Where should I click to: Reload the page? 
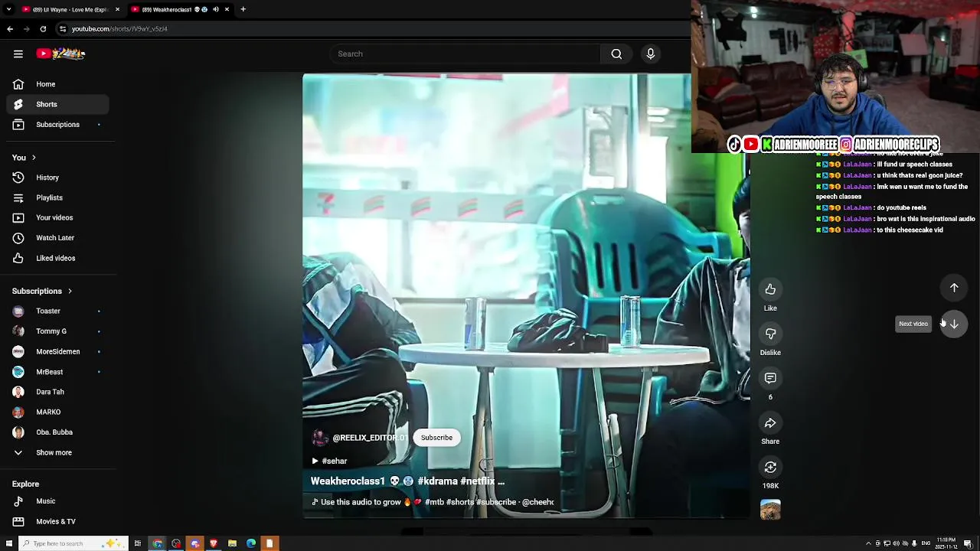point(43,29)
